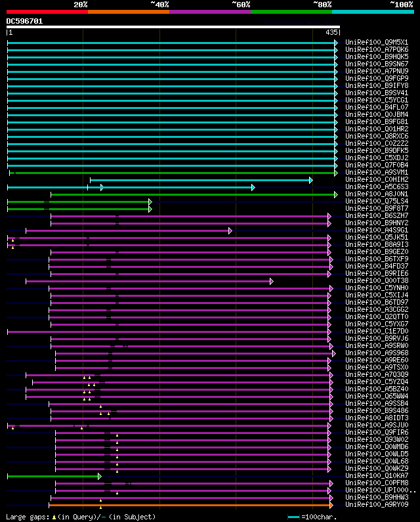420x522 pixels.
Task: Open hit UniRef100_Q9M5X1
Action: click(377, 42)
